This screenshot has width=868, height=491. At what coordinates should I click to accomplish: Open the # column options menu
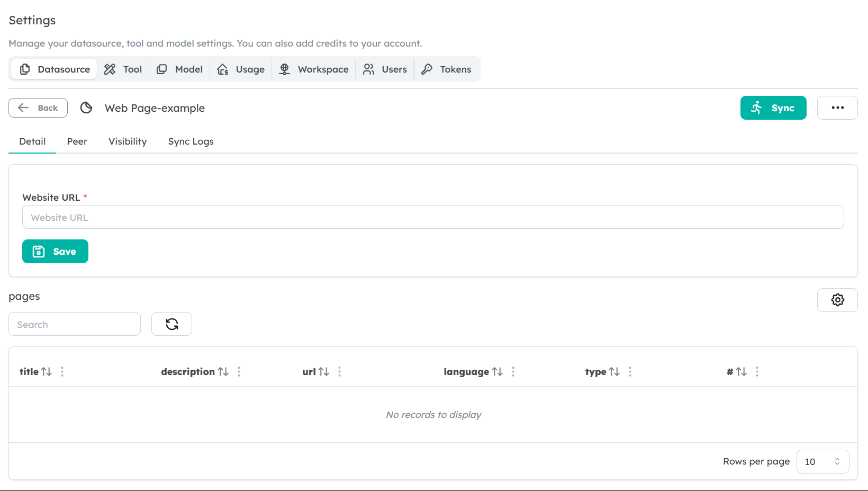tap(757, 372)
